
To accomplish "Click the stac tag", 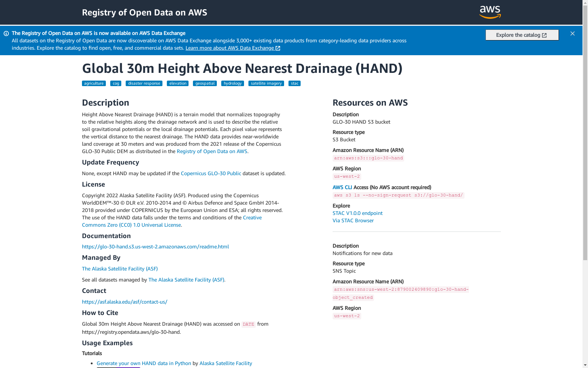I will click(x=294, y=84).
